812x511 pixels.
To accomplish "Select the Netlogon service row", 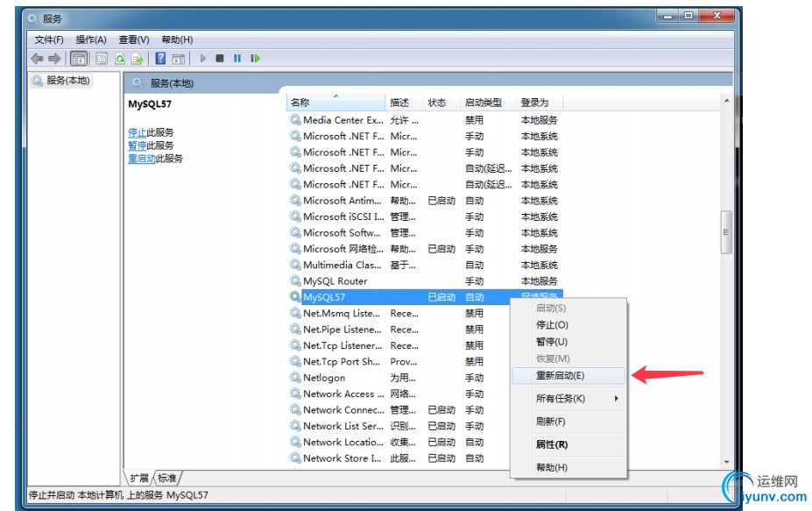I will [399, 377].
